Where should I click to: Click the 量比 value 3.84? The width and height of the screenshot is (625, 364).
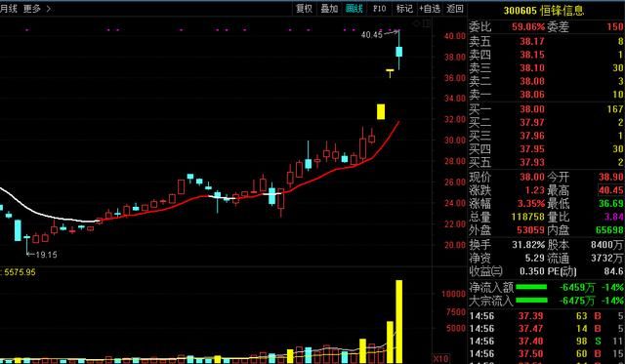click(614, 217)
